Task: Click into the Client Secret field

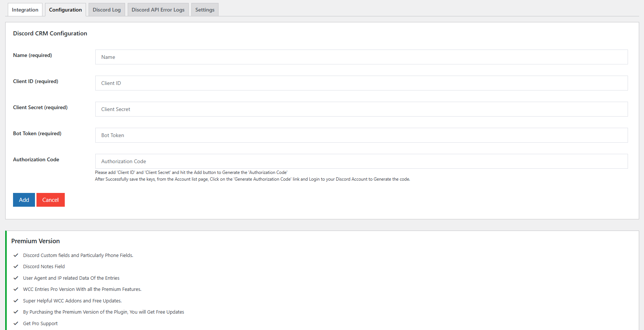Action: 361,109
